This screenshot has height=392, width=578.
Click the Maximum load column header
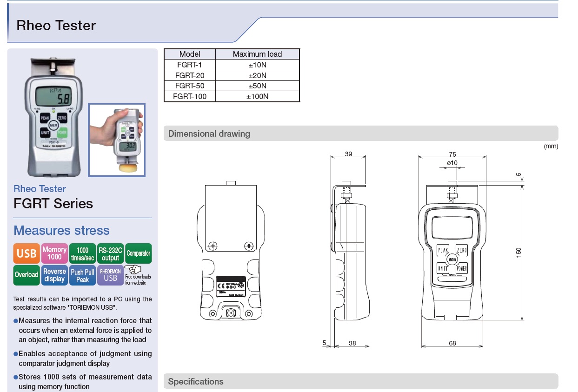click(x=258, y=54)
